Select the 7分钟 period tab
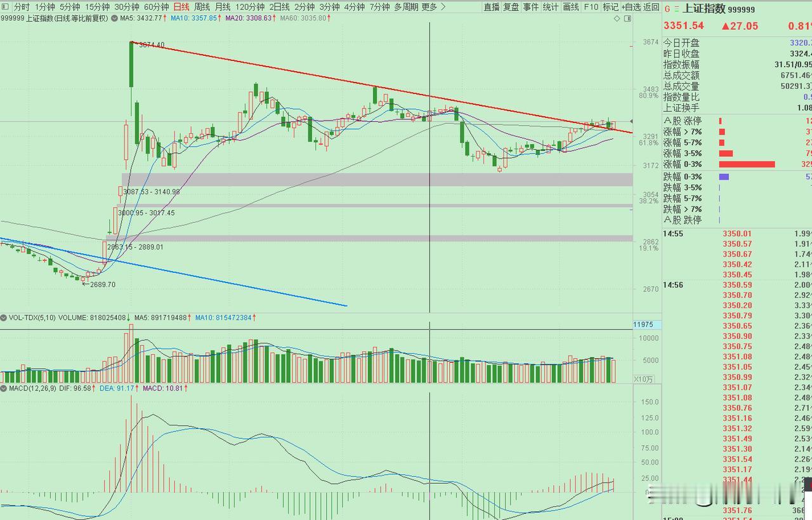Viewport: 812px width, 520px height. point(379,7)
